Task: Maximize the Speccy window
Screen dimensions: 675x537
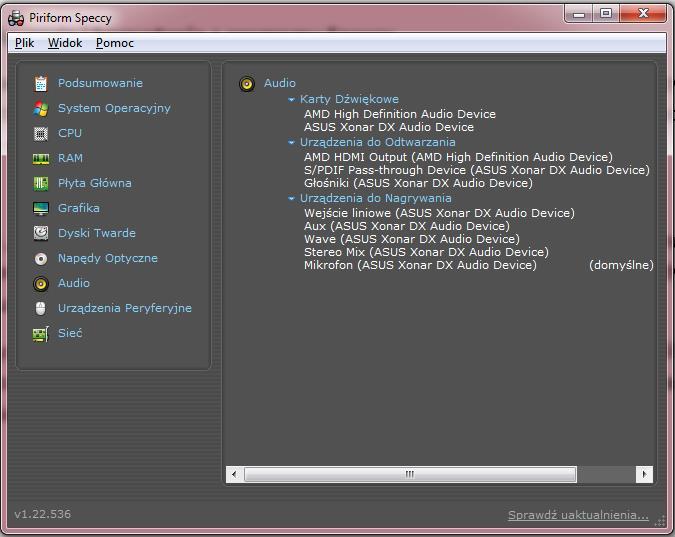Action: point(606,14)
